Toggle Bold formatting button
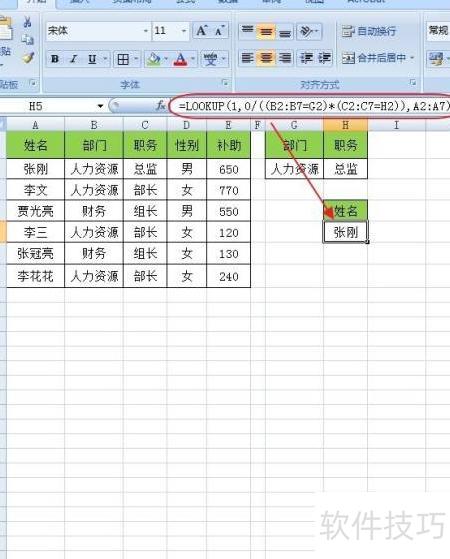Viewport: 450px width, 559px height. pos(55,59)
